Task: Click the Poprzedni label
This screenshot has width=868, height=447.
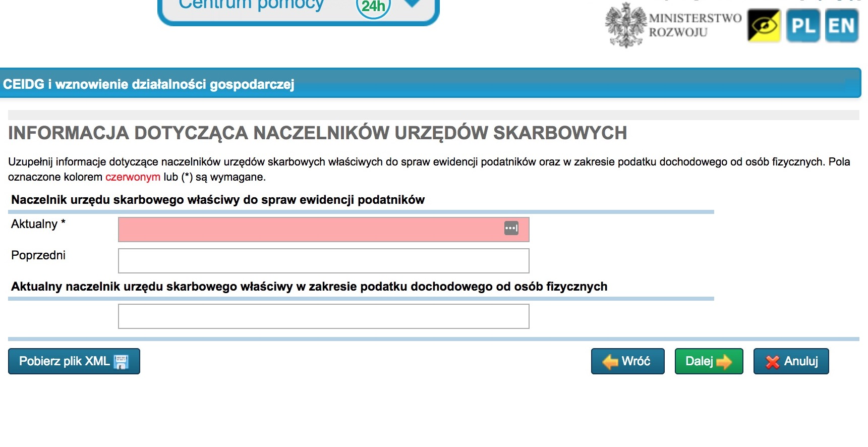Action: (38, 255)
